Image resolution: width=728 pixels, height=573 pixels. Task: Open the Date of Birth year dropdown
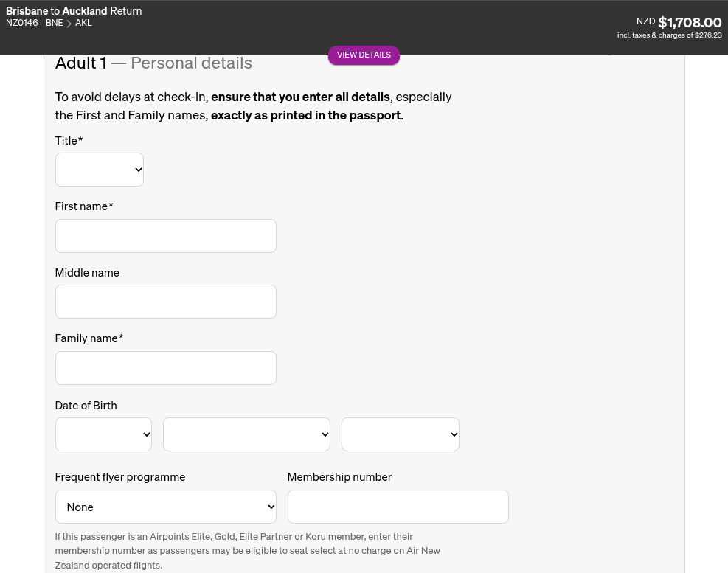(401, 434)
